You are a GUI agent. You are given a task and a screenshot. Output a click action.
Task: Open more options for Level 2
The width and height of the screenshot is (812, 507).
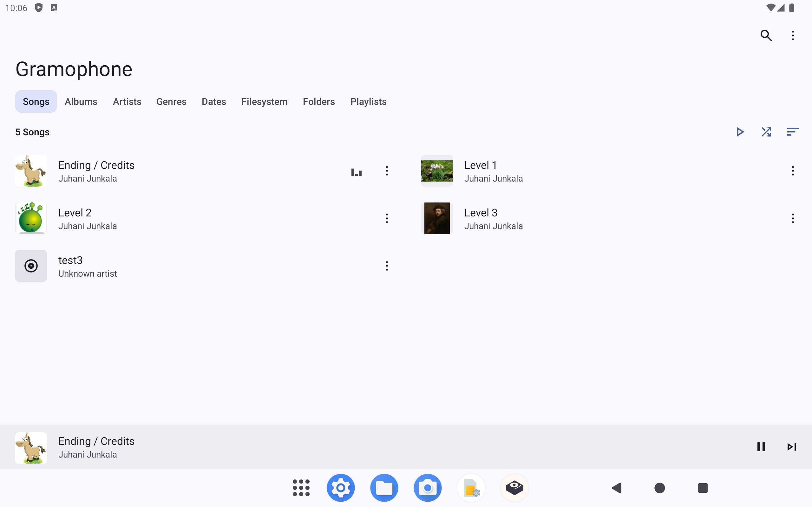point(387,218)
